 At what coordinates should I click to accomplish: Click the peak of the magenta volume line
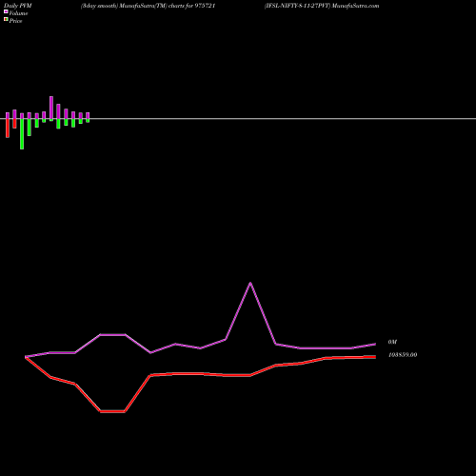[250, 283]
